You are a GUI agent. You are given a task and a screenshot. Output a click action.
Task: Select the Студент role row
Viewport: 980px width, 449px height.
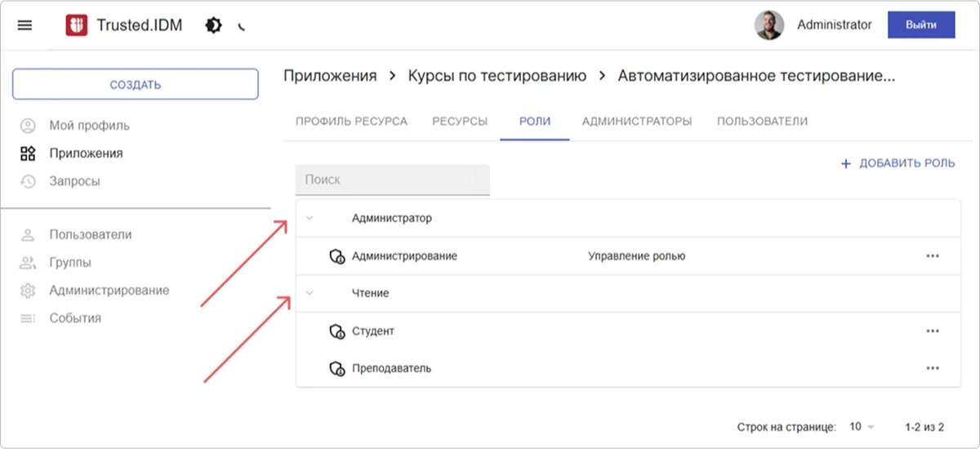click(x=628, y=331)
